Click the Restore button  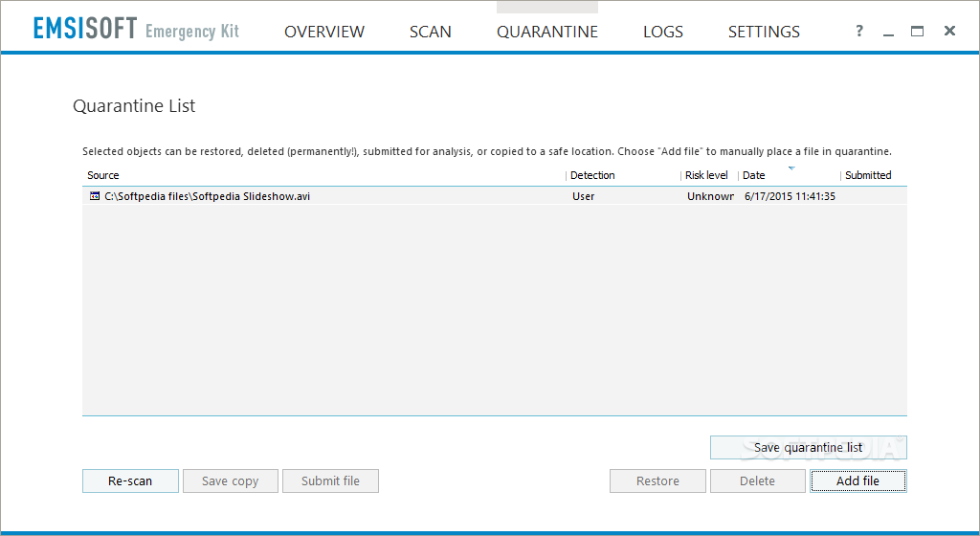click(657, 481)
